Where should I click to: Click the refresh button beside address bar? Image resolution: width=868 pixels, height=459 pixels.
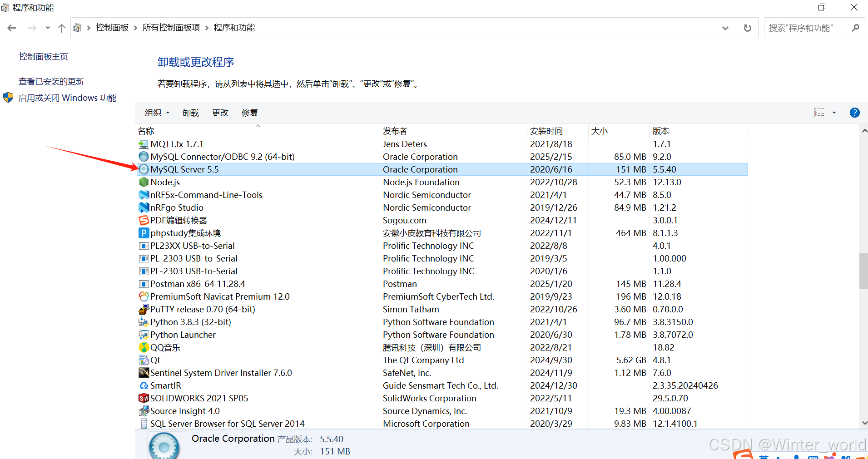coord(747,28)
